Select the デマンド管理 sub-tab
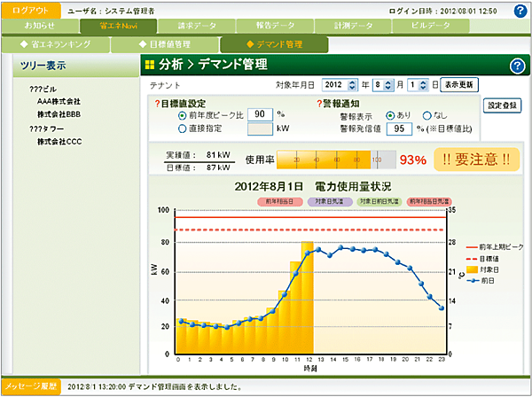 click(x=274, y=44)
